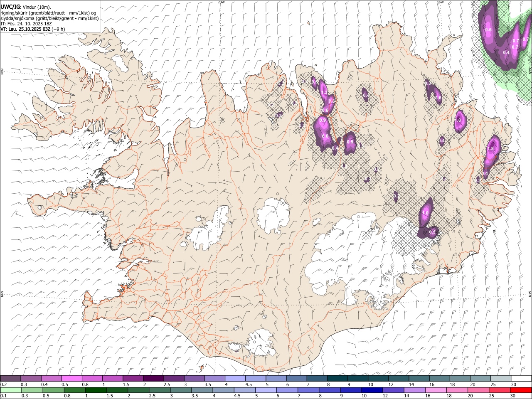532x399 pixels.
Task: Pick darkest green swatch between 1 and 1.5, lower legend
Action: pyautogui.click(x=96, y=390)
